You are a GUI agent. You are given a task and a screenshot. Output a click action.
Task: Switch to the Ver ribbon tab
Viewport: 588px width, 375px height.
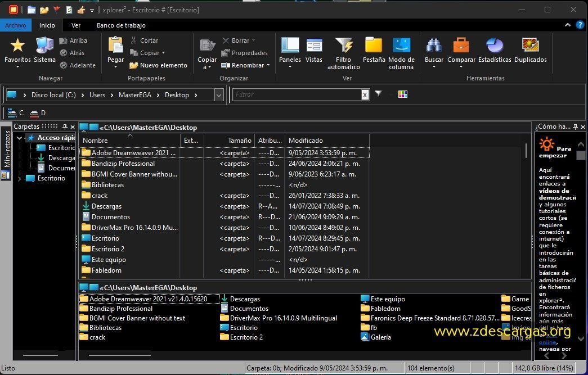(76, 25)
